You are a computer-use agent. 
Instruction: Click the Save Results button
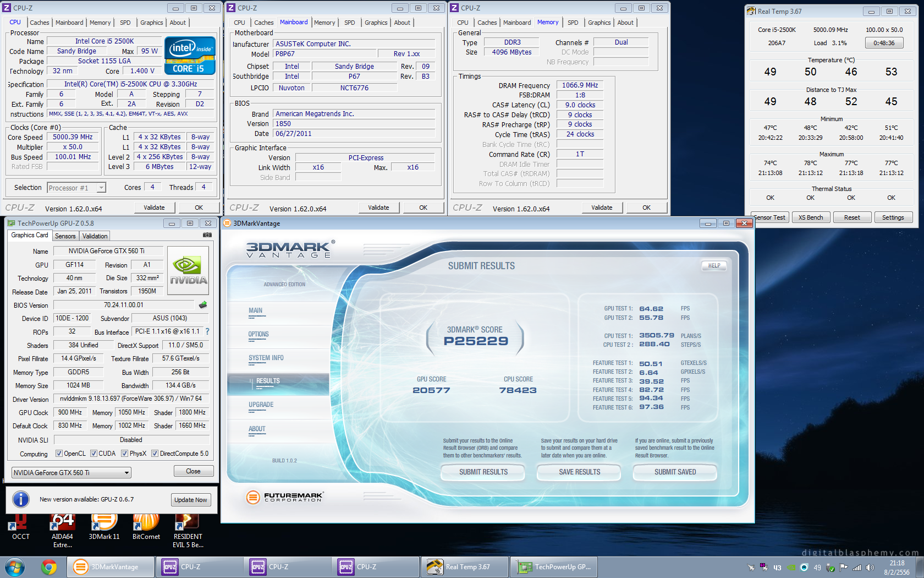580,472
